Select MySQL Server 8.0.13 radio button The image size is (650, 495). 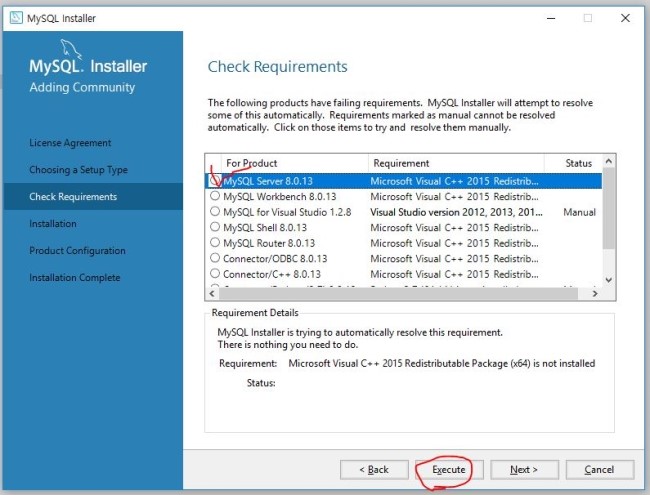coord(215,181)
